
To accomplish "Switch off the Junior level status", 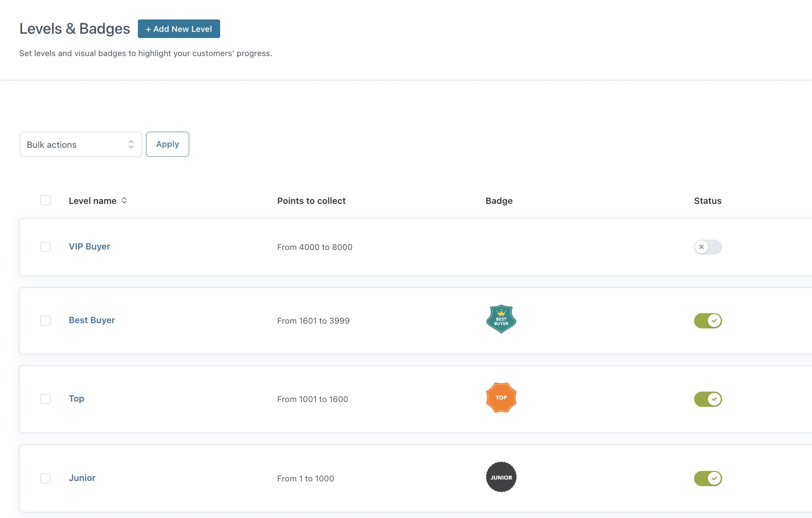I will click(707, 479).
